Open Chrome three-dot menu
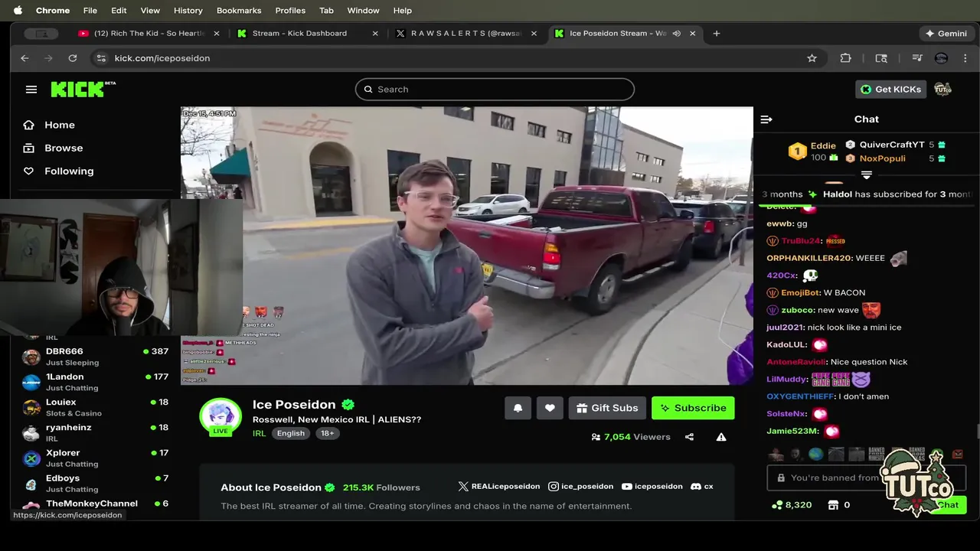980x551 pixels. pyautogui.click(x=965, y=58)
